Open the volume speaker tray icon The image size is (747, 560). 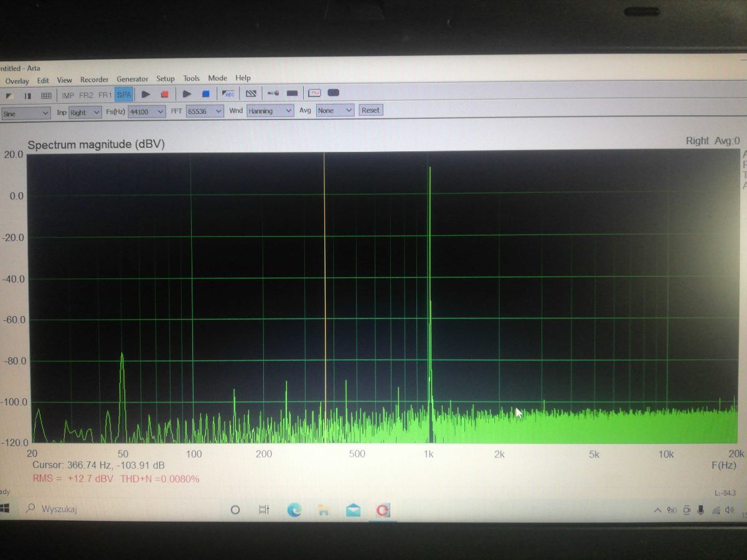(x=731, y=511)
